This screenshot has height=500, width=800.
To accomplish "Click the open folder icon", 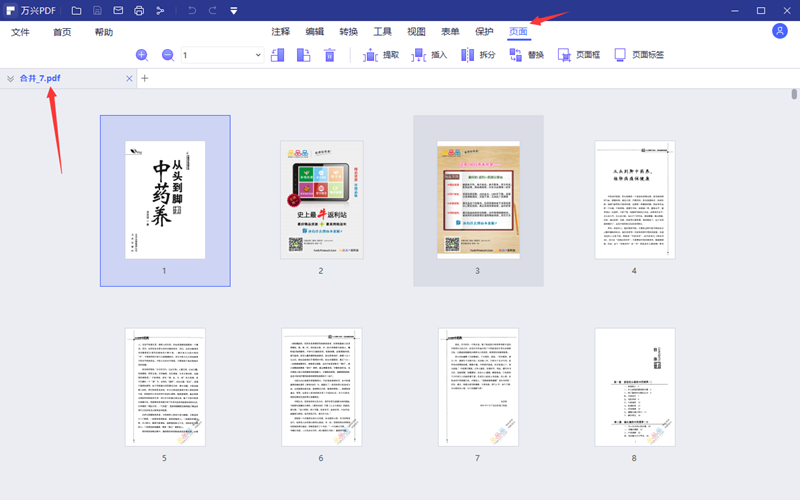I will point(77,11).
